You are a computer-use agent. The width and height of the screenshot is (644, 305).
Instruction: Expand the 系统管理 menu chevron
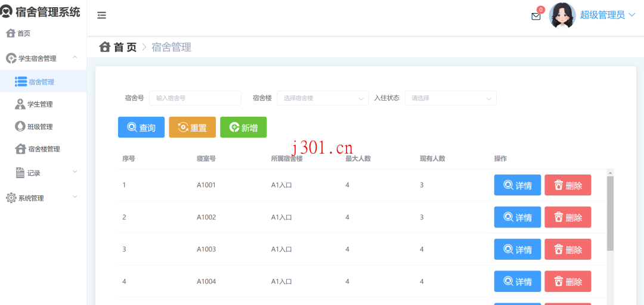point(75,197)
